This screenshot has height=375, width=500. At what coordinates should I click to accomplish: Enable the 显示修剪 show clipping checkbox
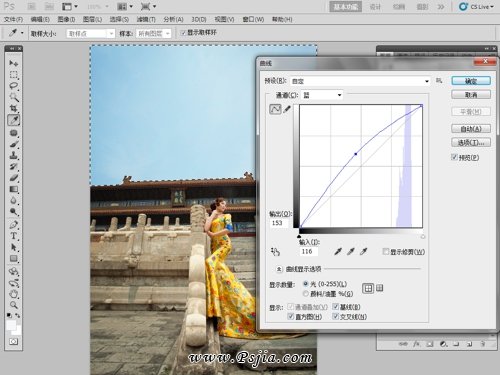(386, 252)
